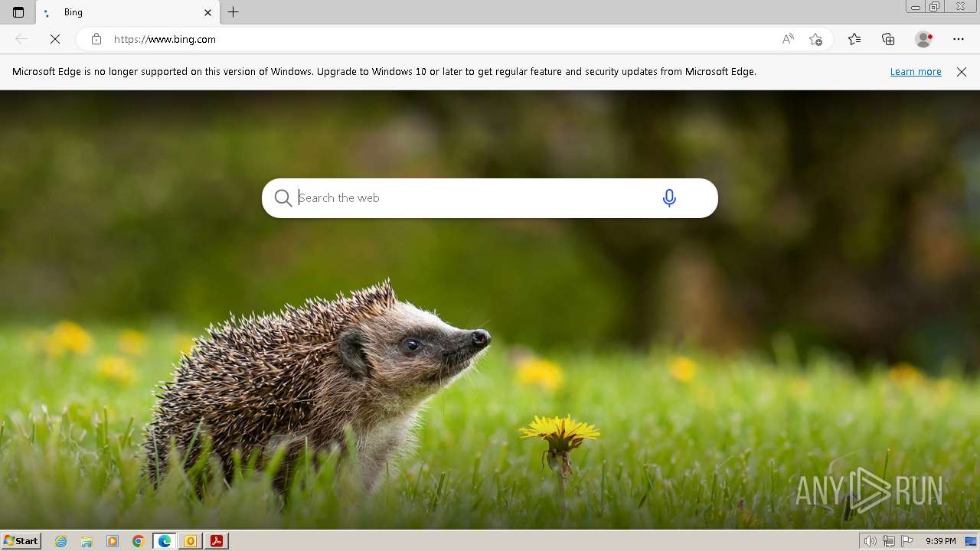Open the Outlook taskbar icon

(191, 541)
